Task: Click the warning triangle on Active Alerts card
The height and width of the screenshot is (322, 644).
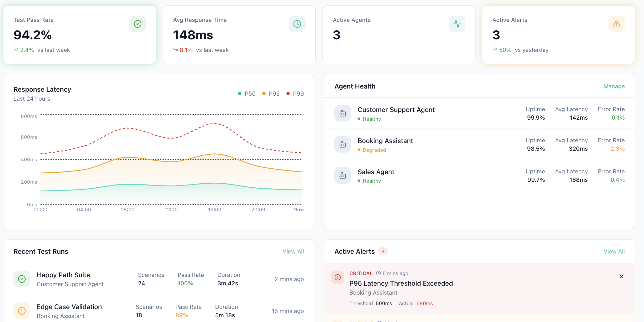Action: coord(616,24)
